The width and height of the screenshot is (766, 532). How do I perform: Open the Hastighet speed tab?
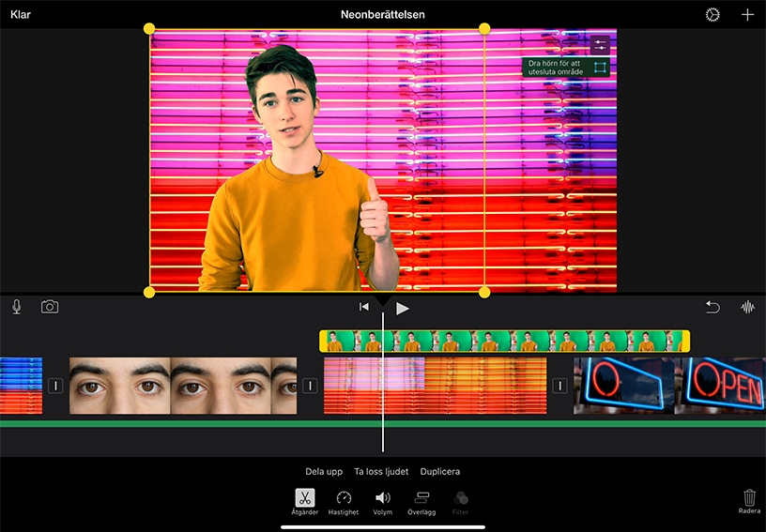click(344, 502)
